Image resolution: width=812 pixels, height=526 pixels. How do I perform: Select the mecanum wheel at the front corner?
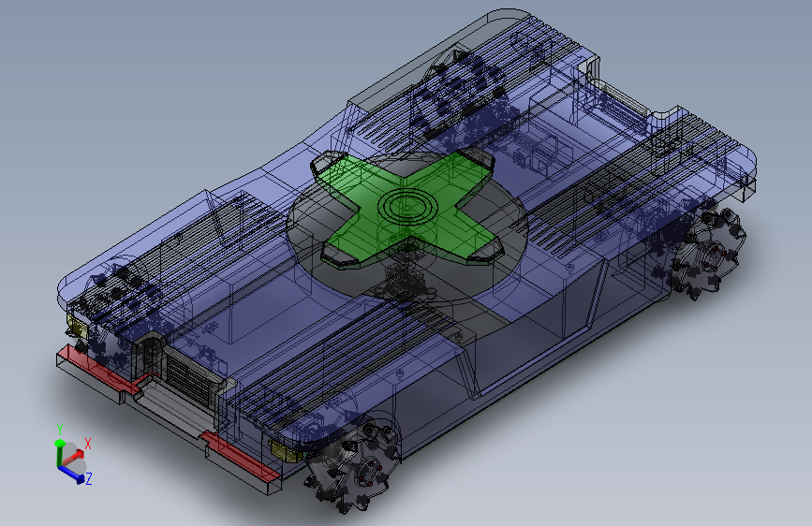coord(353,466)
